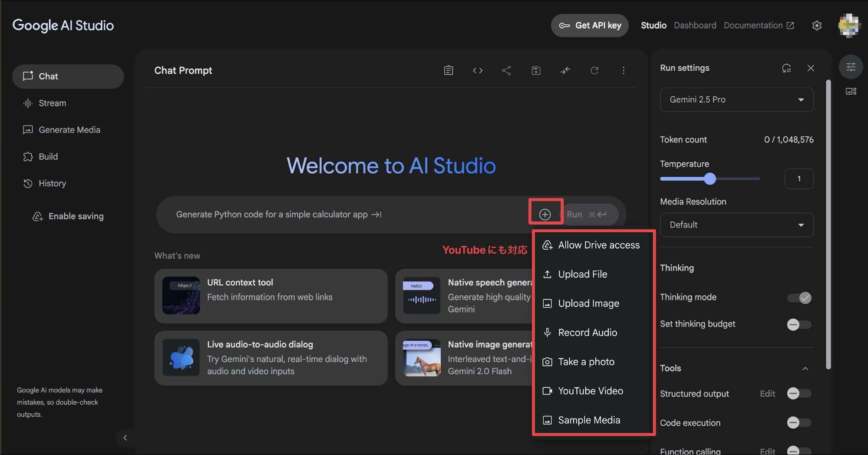Choose Sample Media from the menu
Image resolution: width=868 pixels, height=455 pixels.
(x=593, y=420)
